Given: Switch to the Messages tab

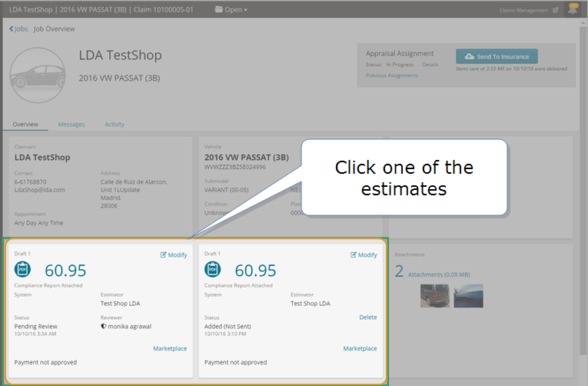Looking at the screenshot, I should tap(71, 124).
